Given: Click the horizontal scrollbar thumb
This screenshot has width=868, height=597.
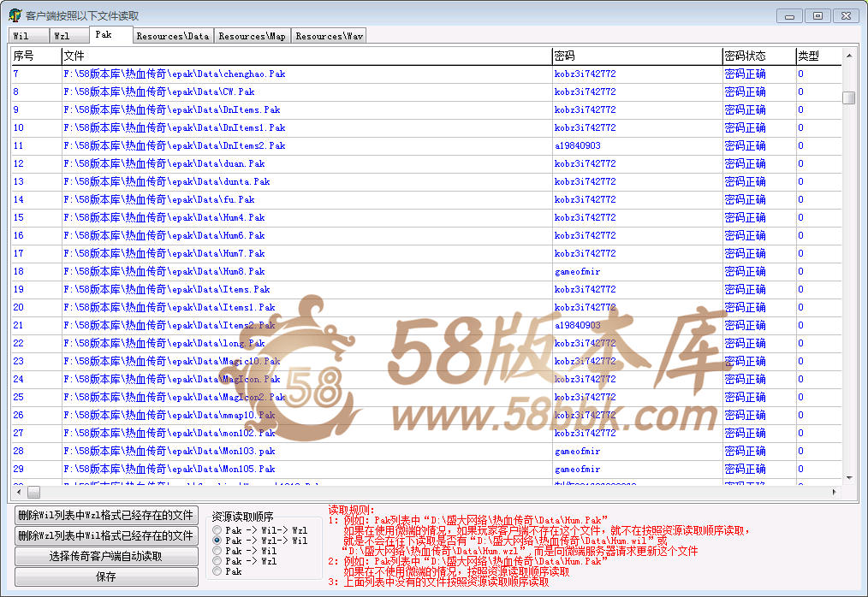Looking at the screenshot, I should click(x=33, y=492).
